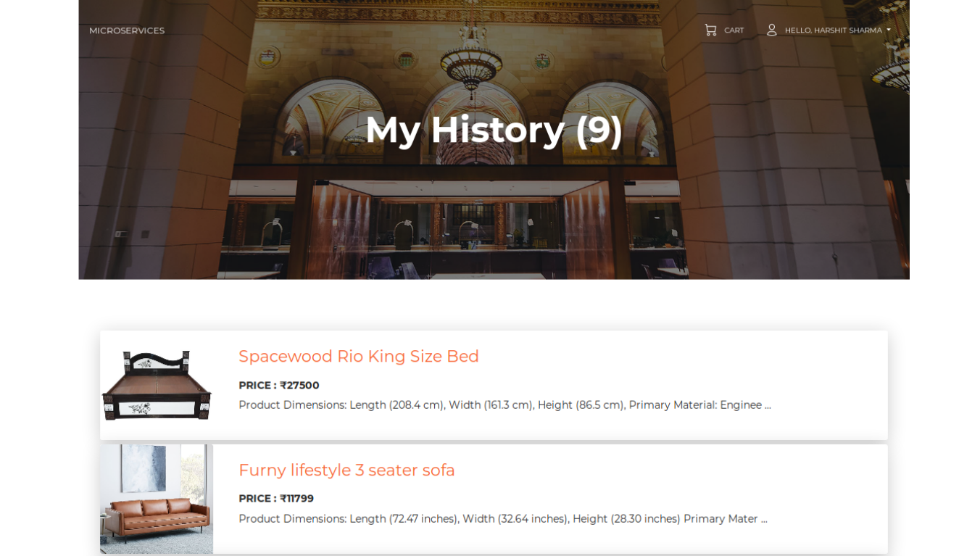Click the price ₹11799 label

(x=276, y=498)
